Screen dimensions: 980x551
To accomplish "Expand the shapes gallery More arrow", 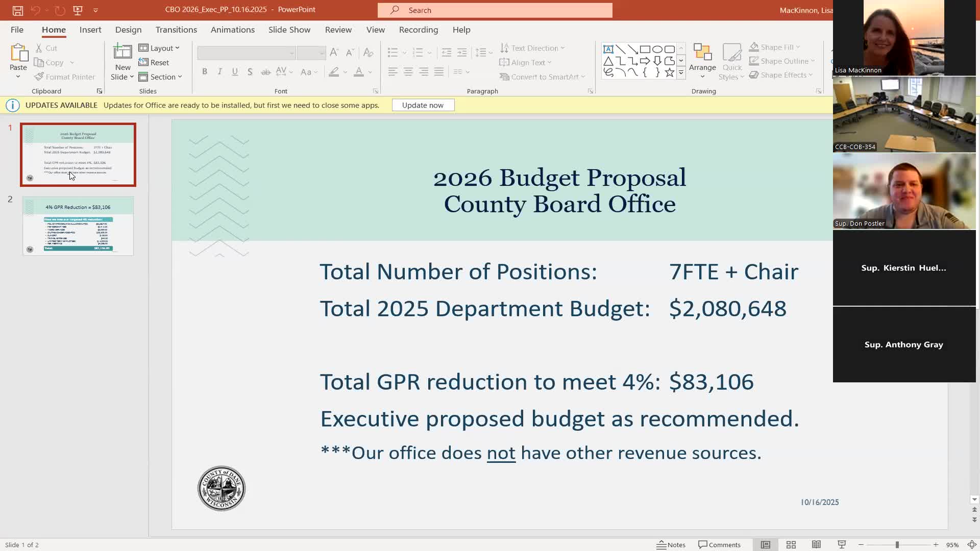I will coord(681,73).
